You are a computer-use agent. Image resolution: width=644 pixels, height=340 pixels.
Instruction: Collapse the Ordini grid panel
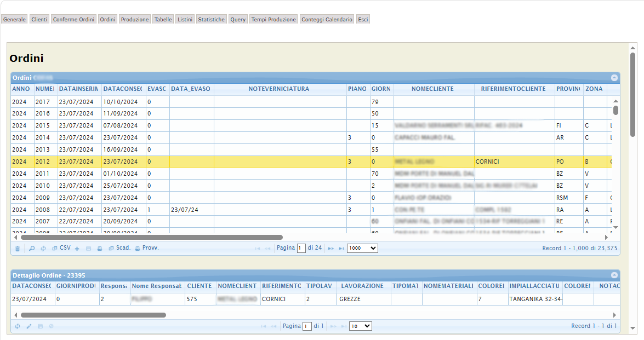(x=614, y=78)
